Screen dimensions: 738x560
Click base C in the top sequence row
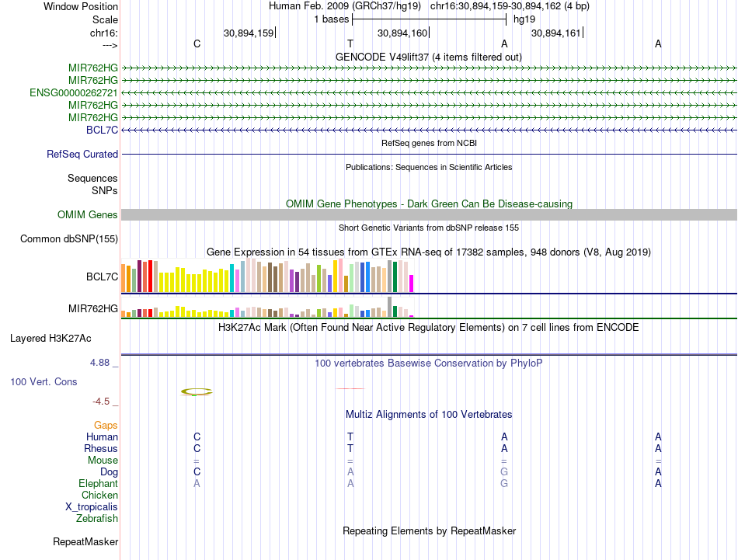[x=197, y=43]
